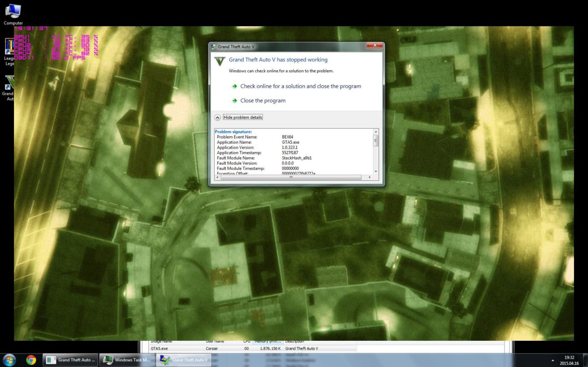Collapse problem details with the chevron button
Image resolution: width=588 pixels, height=367 pixels.
tap(218, 117)
